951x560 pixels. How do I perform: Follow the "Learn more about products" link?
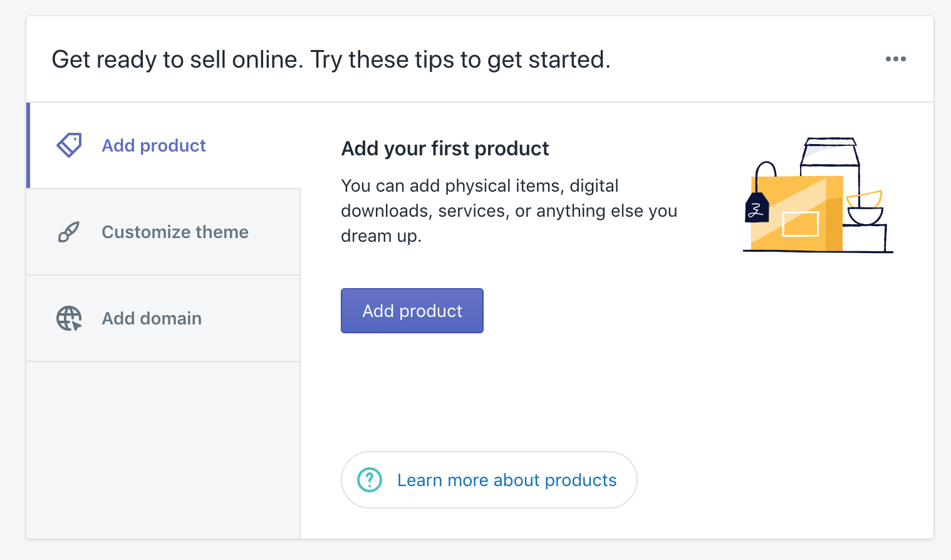[x=506, y=479]
